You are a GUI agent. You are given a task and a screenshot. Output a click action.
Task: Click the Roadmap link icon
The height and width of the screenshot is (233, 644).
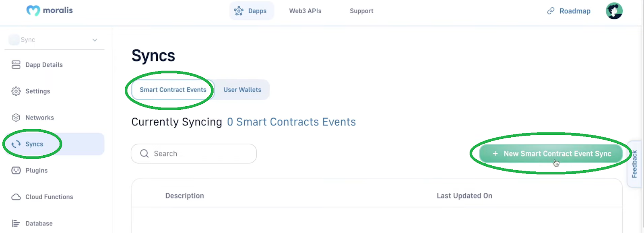[551, 11]
